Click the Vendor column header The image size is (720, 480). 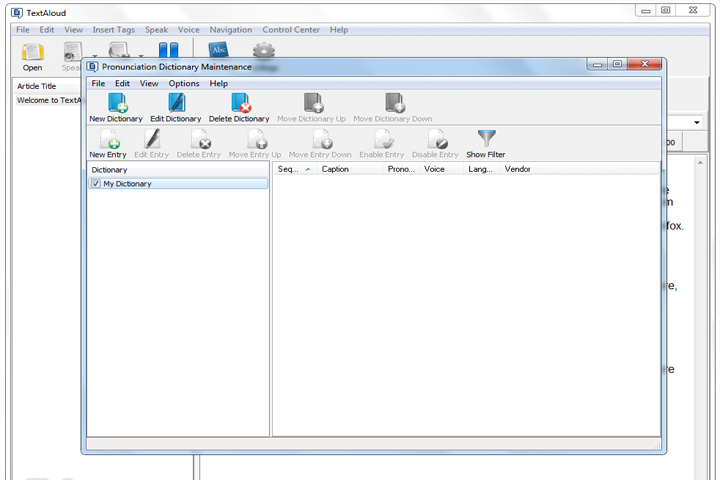point(518,169)
